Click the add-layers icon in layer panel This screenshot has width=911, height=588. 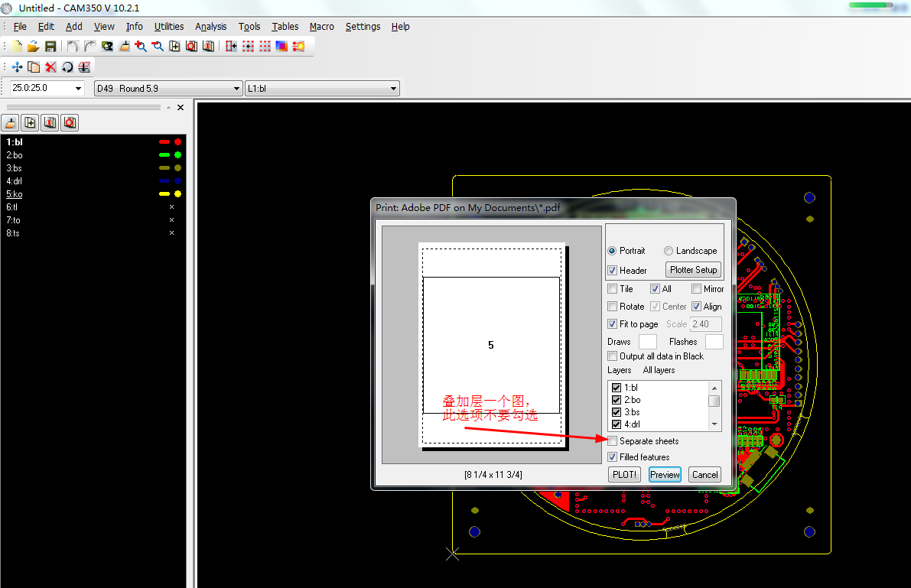30,123
